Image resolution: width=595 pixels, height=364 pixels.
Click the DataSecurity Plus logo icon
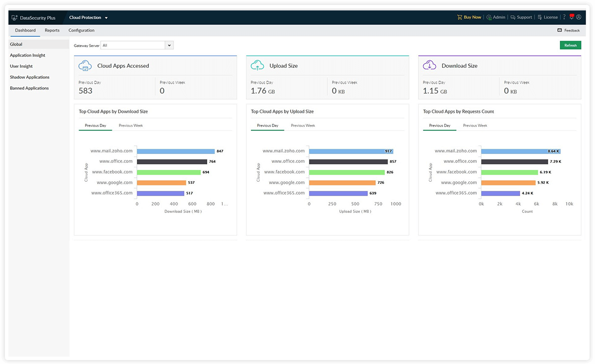click(14, 18)
